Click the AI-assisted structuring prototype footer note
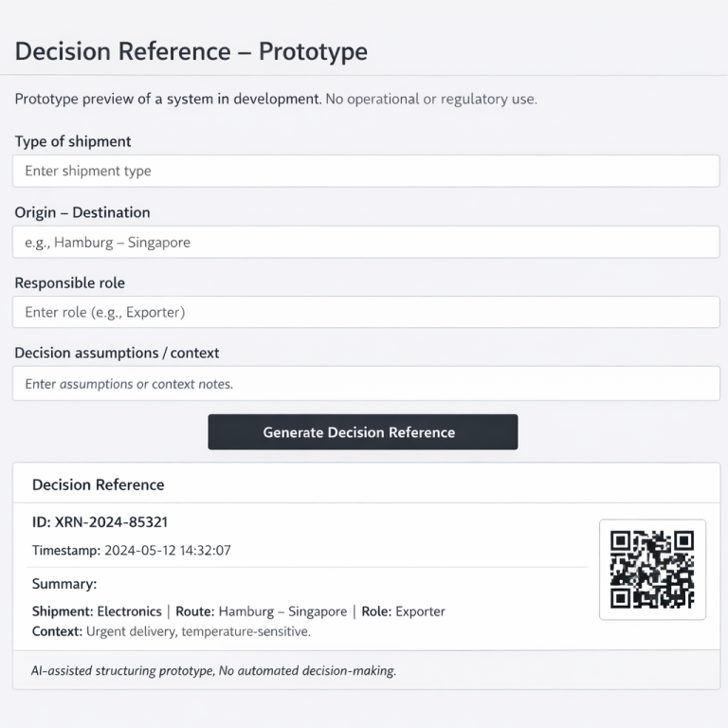This screenshot has height=728, width=728. click(x=213, y=670)
